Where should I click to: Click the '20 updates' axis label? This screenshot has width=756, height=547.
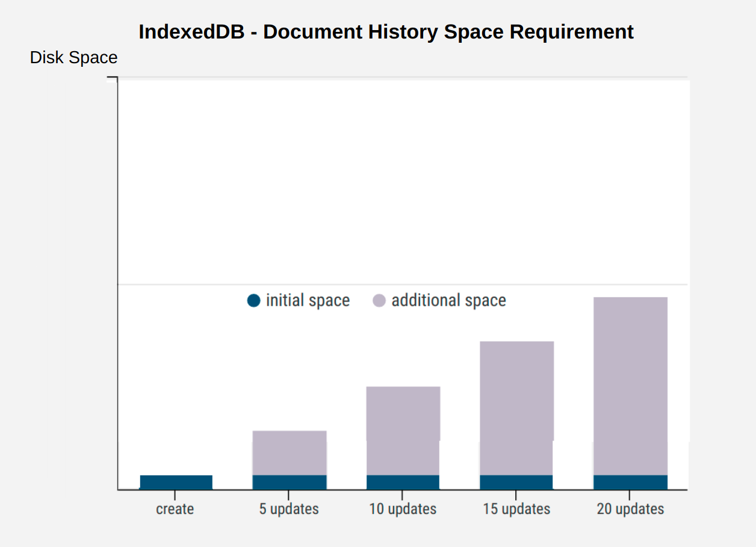pyautogui.click(x=630, y=509)
